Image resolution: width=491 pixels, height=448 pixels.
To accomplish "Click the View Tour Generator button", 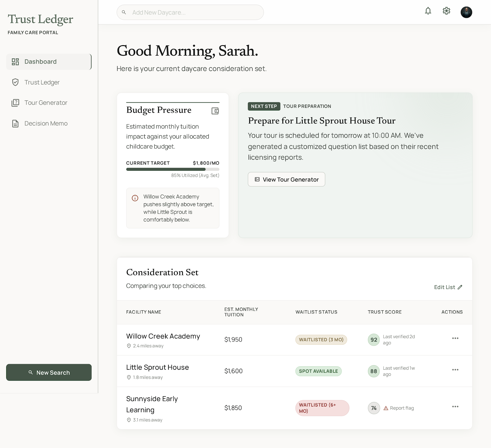I will [x=286, y=179].
